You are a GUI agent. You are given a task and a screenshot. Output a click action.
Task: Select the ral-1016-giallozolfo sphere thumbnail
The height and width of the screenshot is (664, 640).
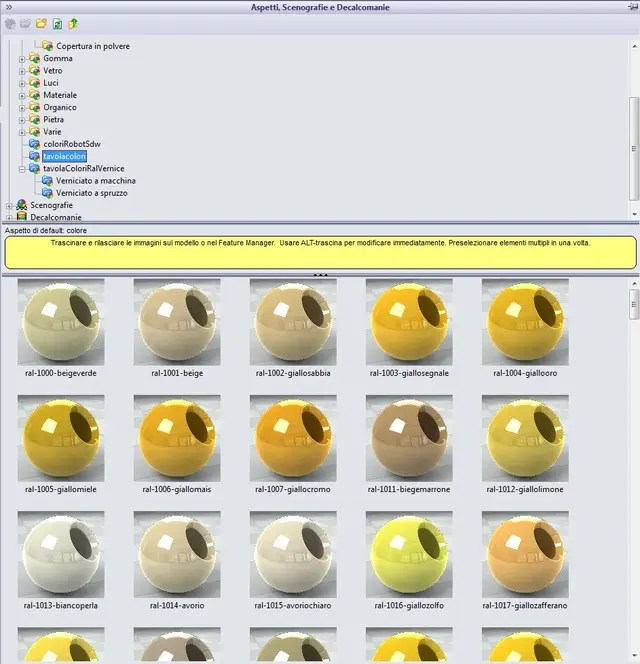point(409,554)
